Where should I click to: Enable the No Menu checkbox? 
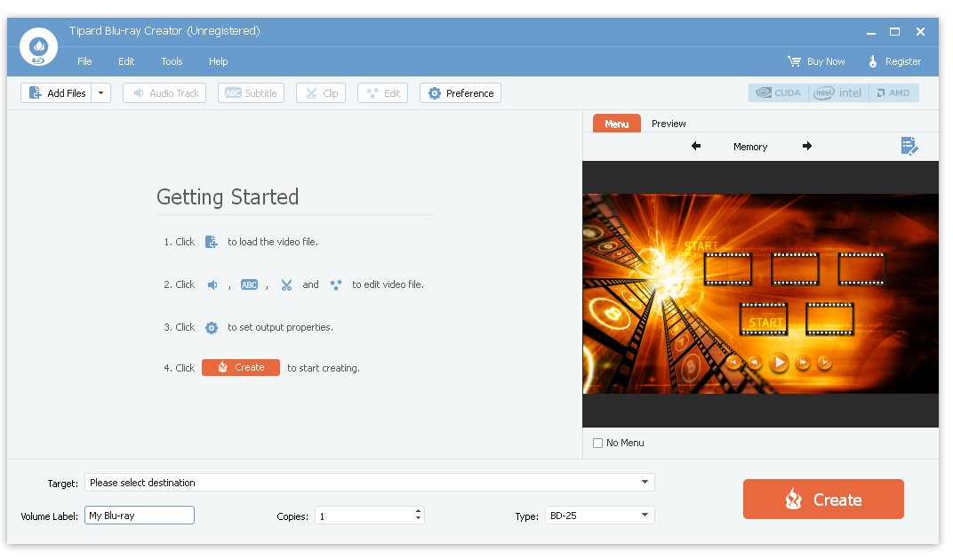[597, 443]
